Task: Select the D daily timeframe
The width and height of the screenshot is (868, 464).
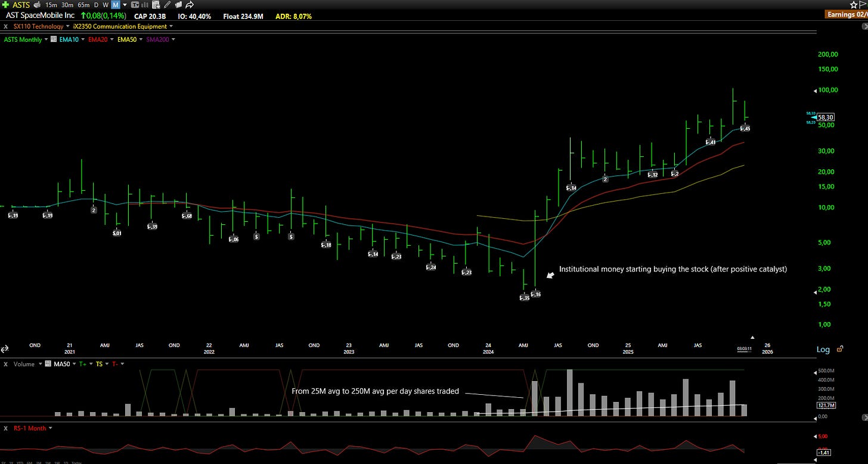Action: pyautogui.click(x=96, y=5)
